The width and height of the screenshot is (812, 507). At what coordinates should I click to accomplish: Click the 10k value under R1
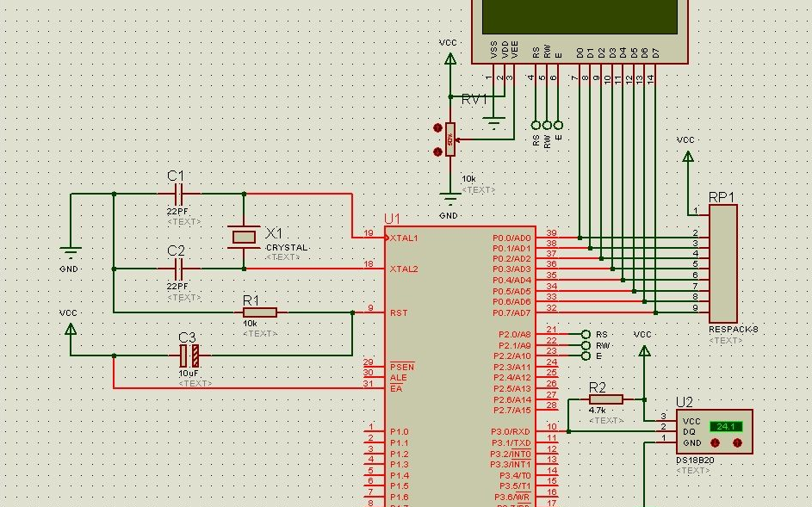click(250, 323)
